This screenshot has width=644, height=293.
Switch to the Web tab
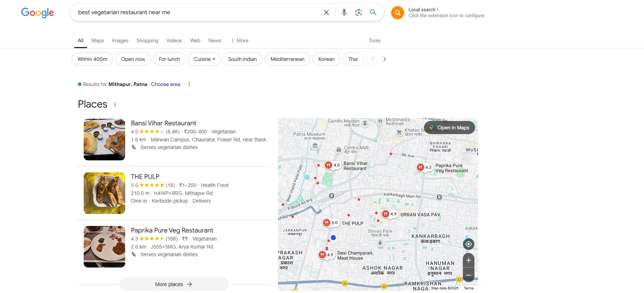[x=195, y=40]
